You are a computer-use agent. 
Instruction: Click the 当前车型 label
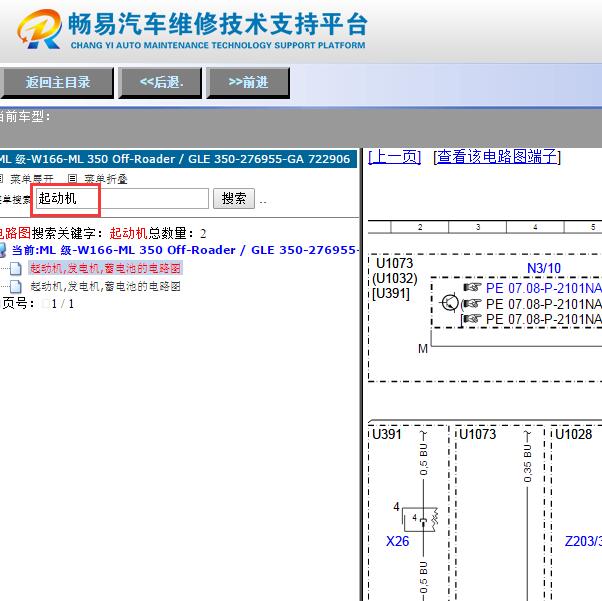24,116
